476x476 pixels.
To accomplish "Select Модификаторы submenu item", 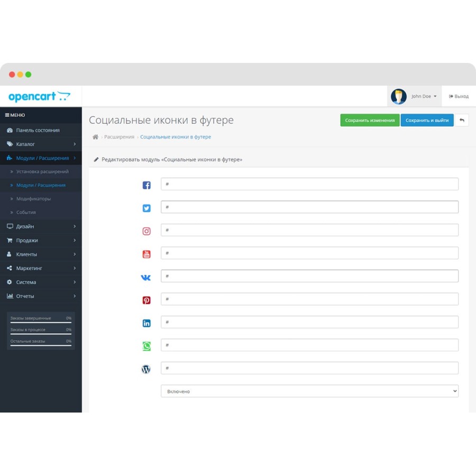I will click(x=41, y=199).
